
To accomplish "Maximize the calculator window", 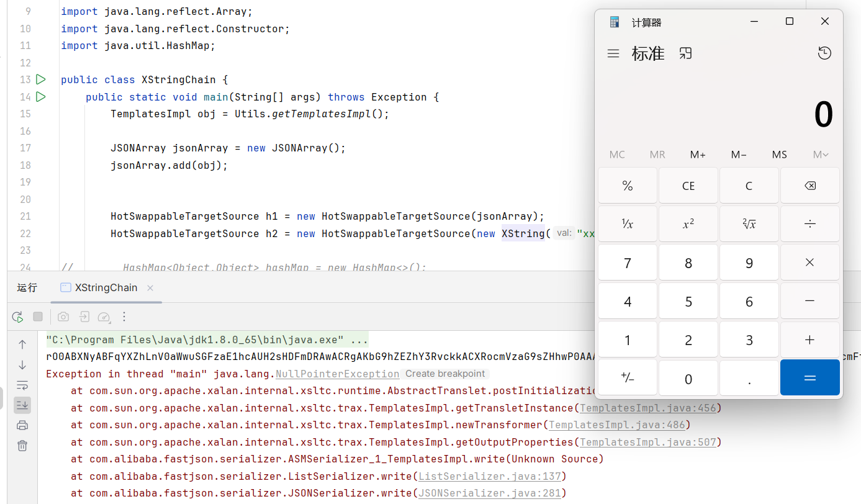I will click(790, 22).
